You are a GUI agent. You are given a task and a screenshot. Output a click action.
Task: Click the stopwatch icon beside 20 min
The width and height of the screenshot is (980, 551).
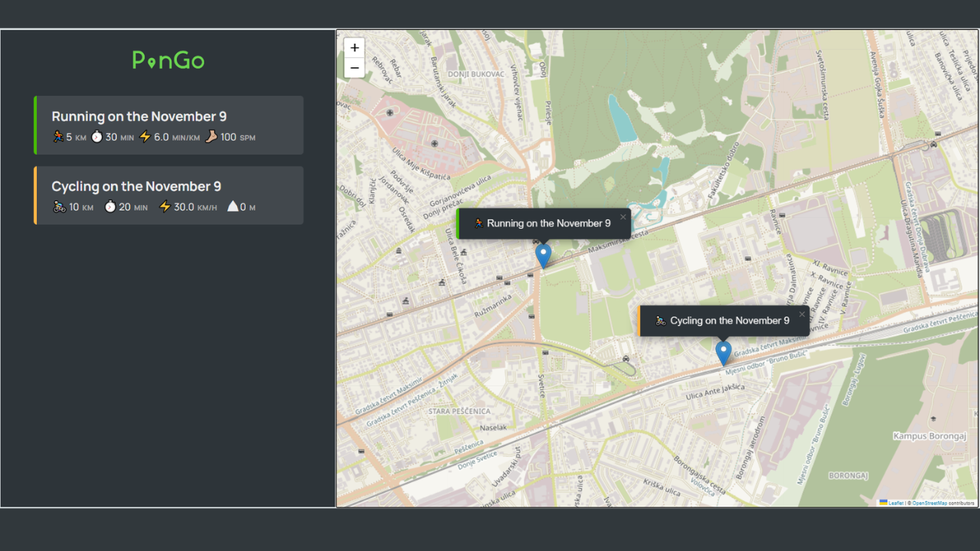coord(110,207)
